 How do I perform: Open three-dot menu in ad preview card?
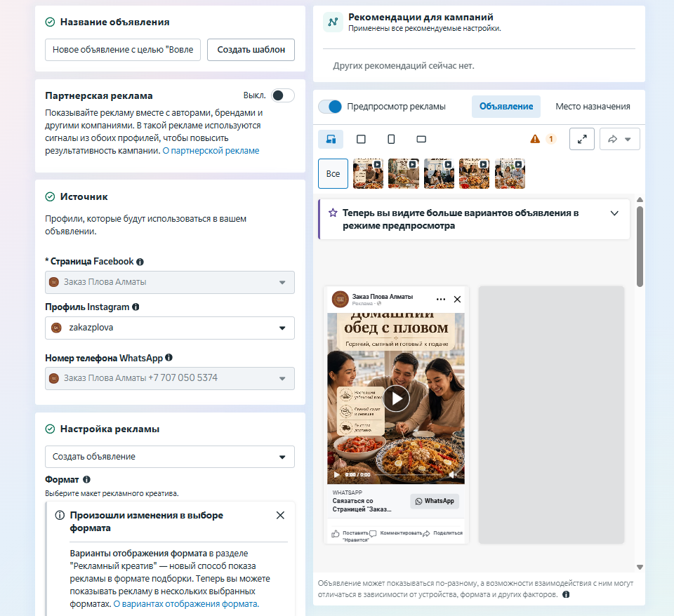(x=441, y=300)
